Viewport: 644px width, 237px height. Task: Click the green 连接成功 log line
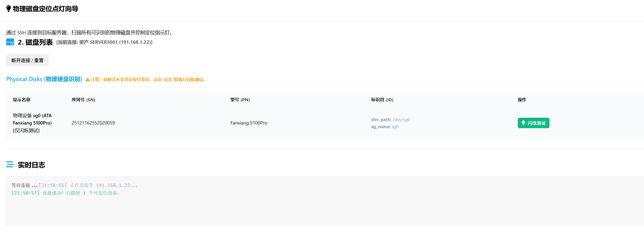pos(65,193)
